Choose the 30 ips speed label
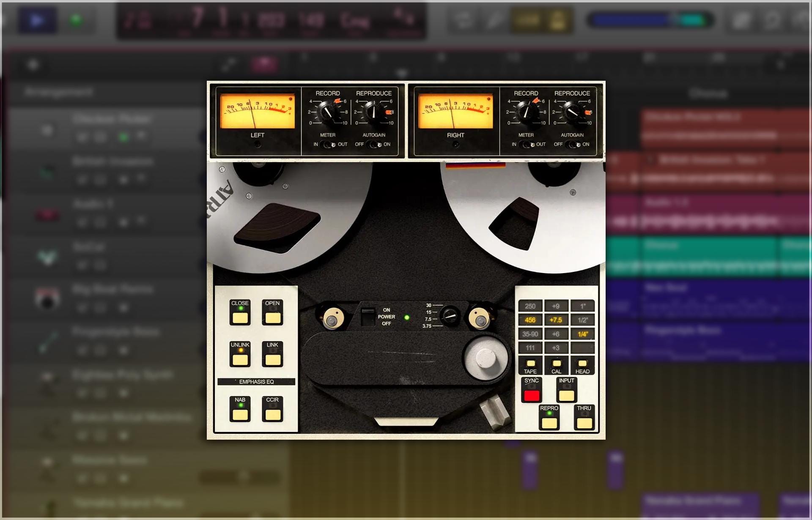 [429, 305]
